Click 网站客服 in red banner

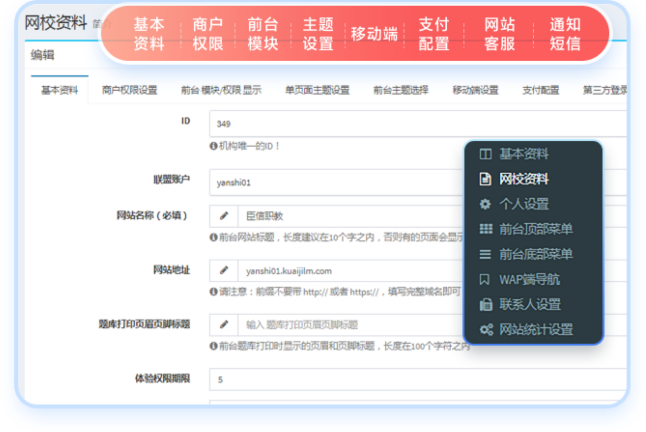click(499, 34)
